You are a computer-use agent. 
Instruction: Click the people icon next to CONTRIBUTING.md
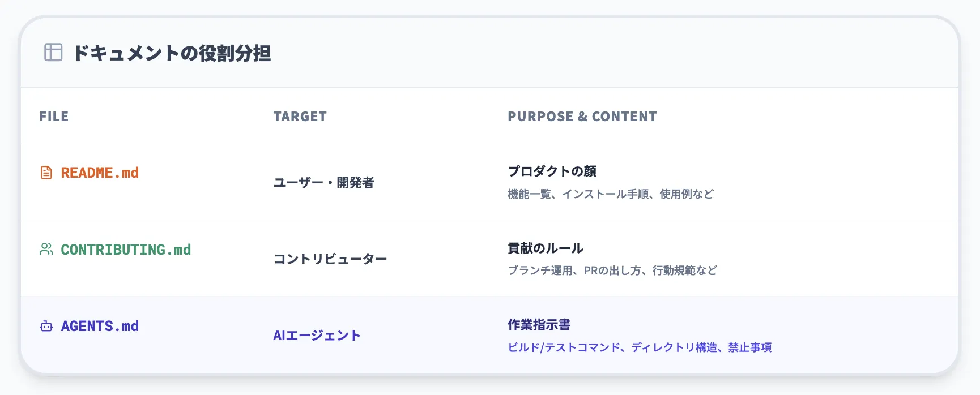47,250
